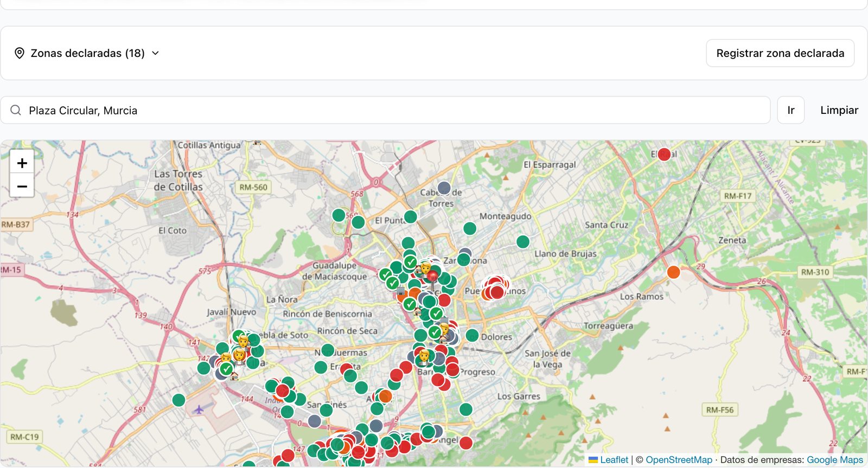The image size is (868, 468).
Task: Click the green marker right of RM-560 label
Action: [339, 215]
